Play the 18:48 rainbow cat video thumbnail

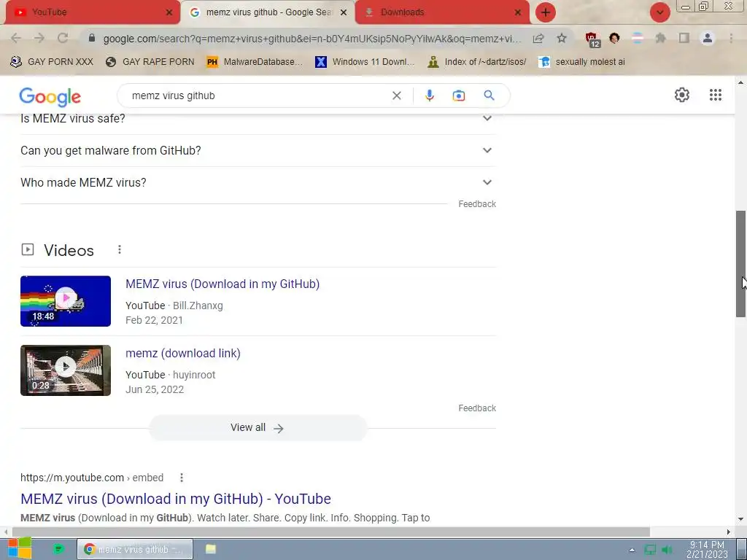click(x=66, y=301)
